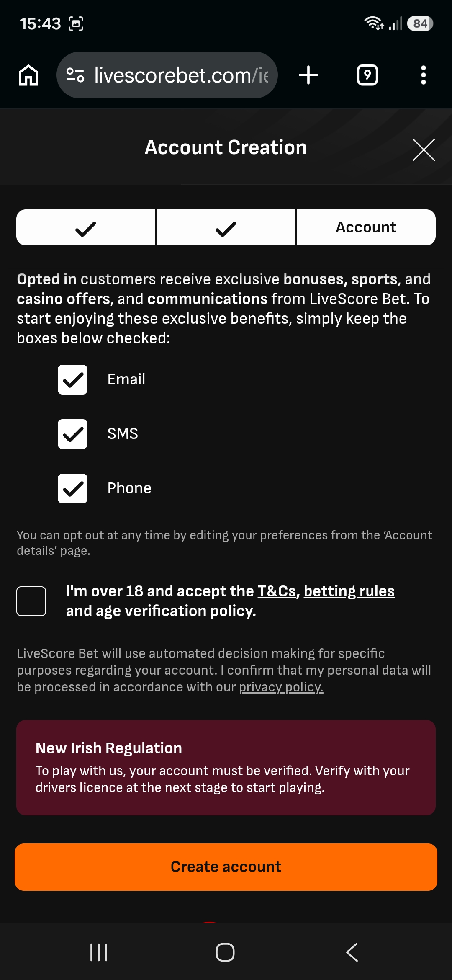The width and height of the screenshot is (452, 980).
Task: Open the betting rules link
Action: pyautogui.click(x=349, y=591)
